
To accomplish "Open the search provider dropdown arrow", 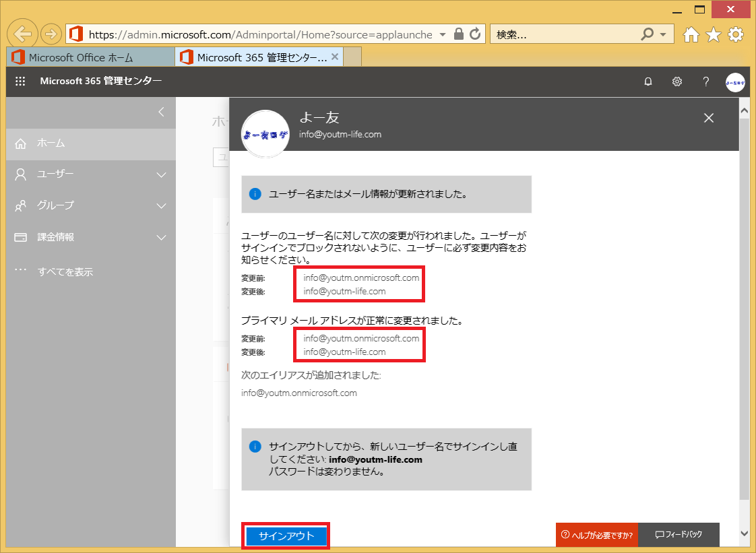I will [664, 35].
